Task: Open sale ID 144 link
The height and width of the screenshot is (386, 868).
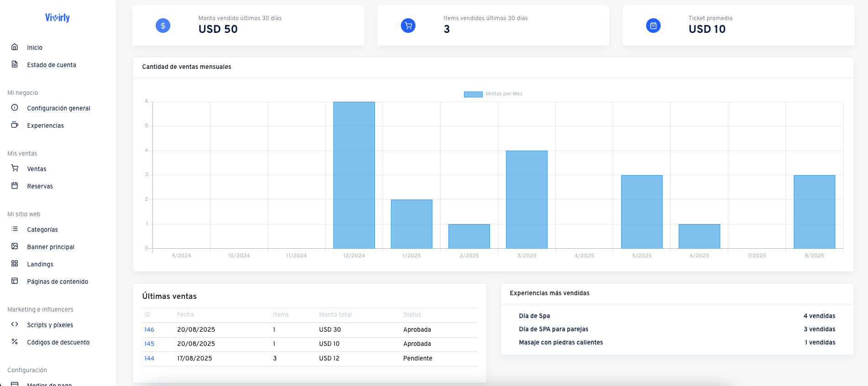Action: point(149,358)
